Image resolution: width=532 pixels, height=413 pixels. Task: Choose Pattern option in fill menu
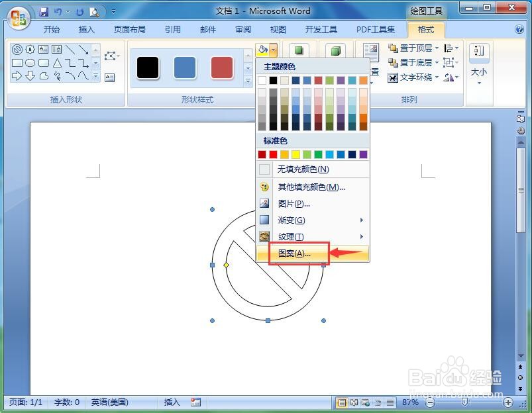pyautogui.click(x=313, y=253)
